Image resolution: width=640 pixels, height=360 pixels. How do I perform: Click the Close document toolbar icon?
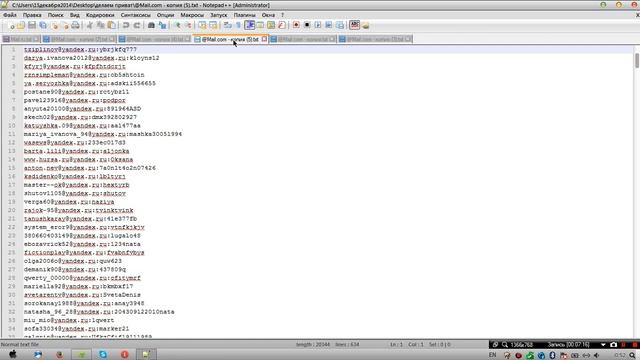click(54, 25)
